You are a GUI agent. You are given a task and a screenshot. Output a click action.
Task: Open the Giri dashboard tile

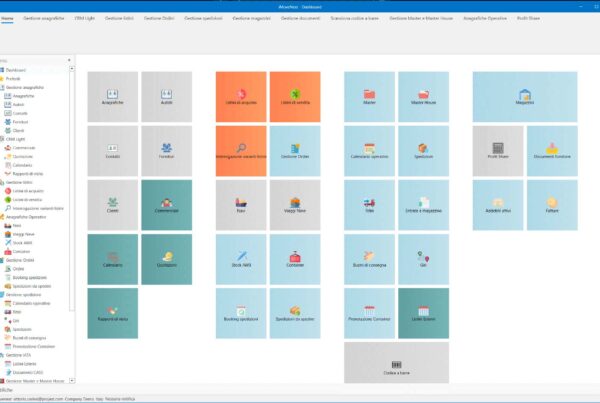pos(423,259)
